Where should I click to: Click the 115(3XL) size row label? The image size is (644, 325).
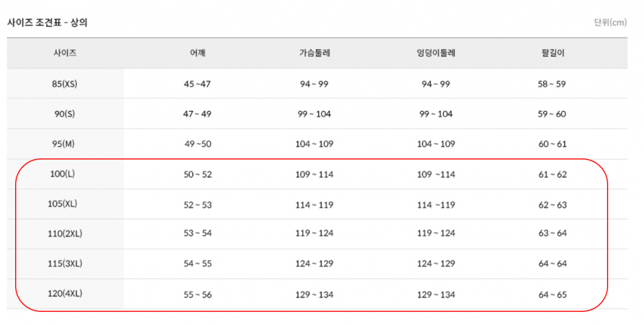pyautogui.click(x=65, y=264)
